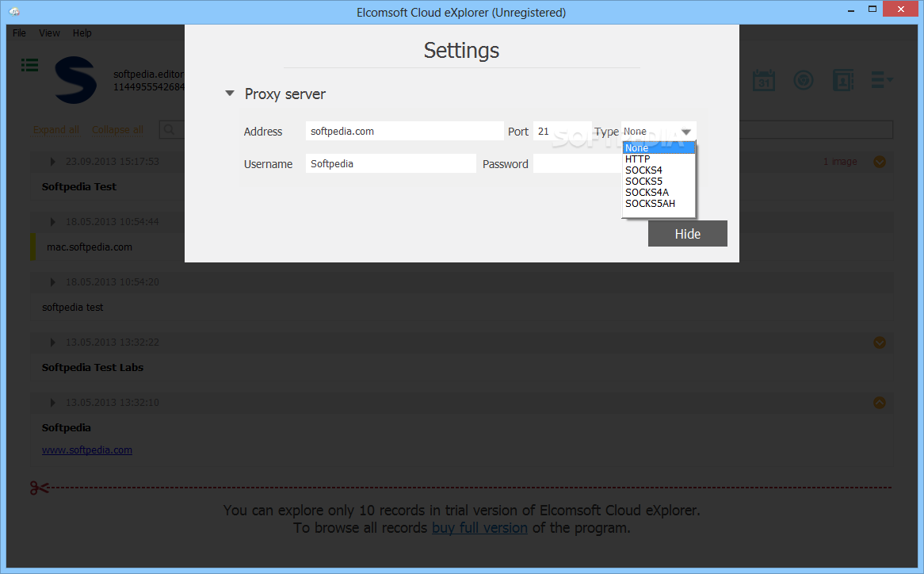Click the orange chevron on the 23.09.2013 15:17:53 row
Screen dimensions: 924x574
[879, 162]
